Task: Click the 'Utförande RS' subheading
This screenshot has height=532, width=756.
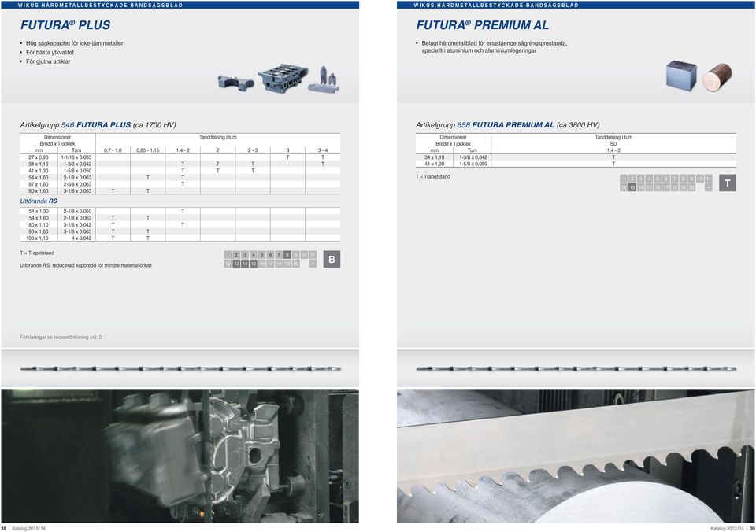Action: pyautogui.click(x=39, y=201)
